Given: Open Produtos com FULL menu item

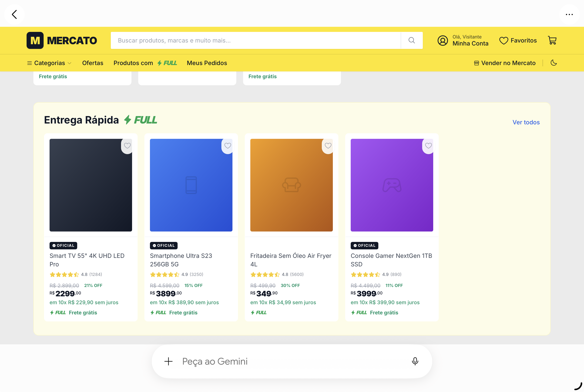Looking at the screenshot, I should (145, 63).
